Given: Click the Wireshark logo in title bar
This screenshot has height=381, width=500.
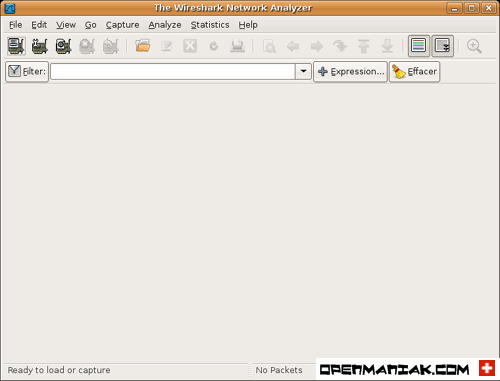Looking at the screenshot, I should click(10, 8).
